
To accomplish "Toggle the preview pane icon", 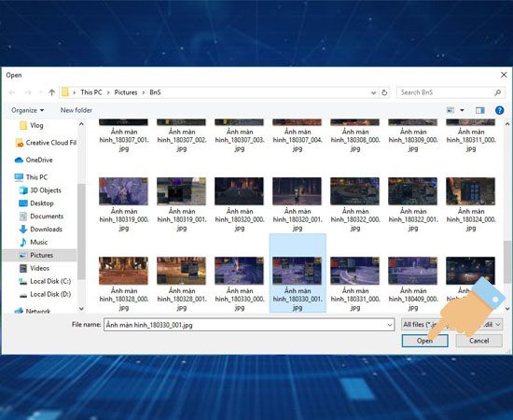I will (480, 110).
